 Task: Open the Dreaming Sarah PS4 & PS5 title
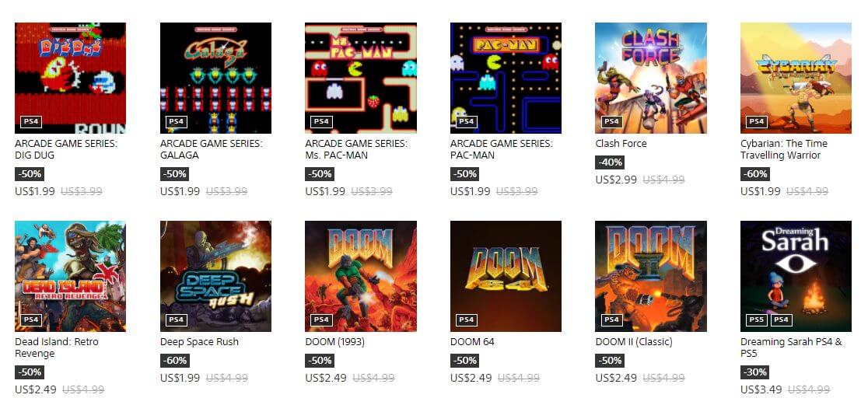pos(791,347)
